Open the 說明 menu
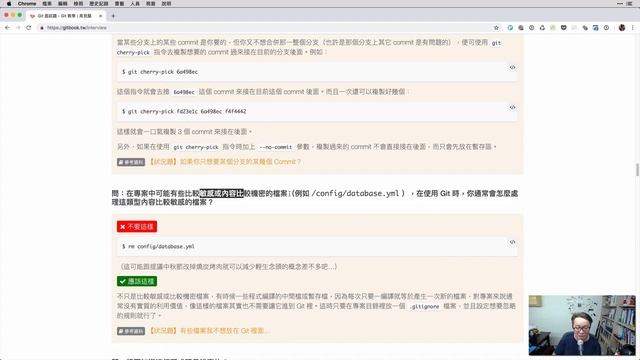The height and width of the screenshot is (360, 640). pyautogui.click(x=166, y=3)
